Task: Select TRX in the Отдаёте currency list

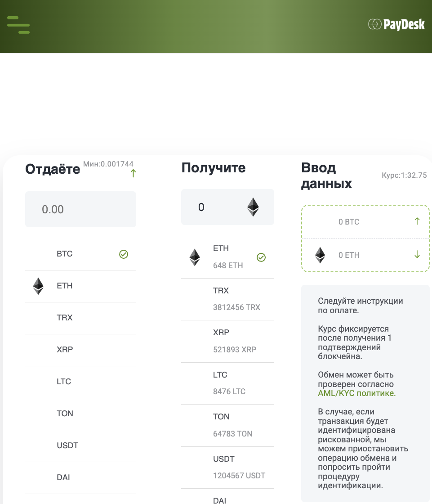Action: pyautogui.click(x=64, y=318)
